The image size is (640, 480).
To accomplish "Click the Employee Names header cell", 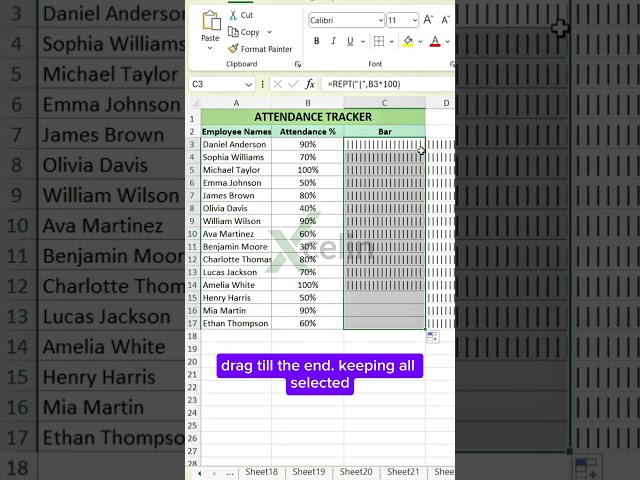I will pos(236,131).
